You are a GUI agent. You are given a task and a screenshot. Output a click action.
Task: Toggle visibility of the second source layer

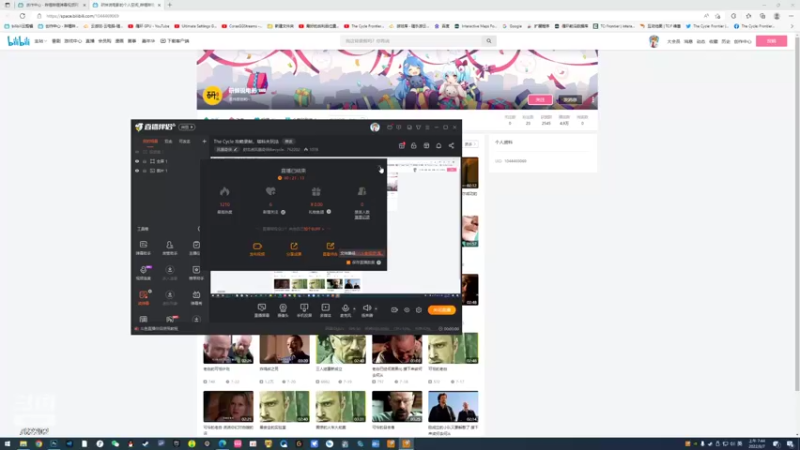[137, 171]
